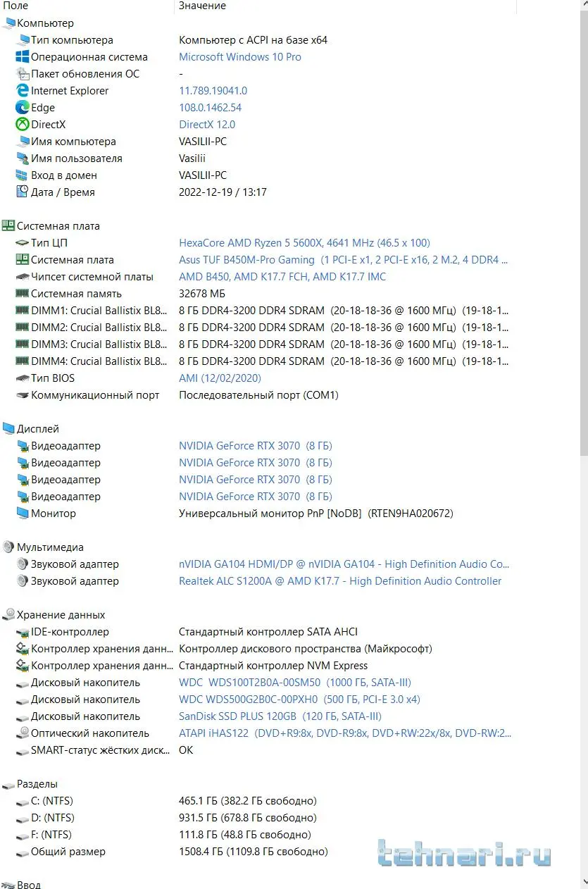
Task: Click the Чипсет системной платы icon
Action: tap(23, 277)
